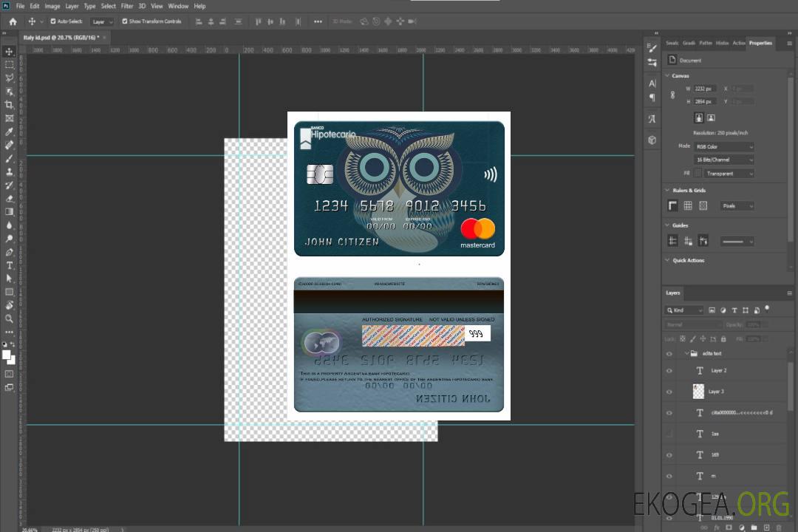Click the canvas height input field

(705, 102)
